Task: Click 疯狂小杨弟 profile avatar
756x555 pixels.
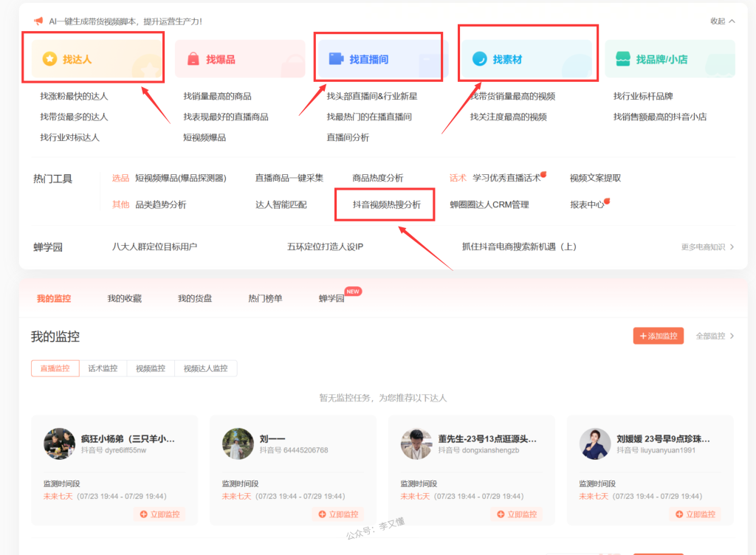Action: pyautogui.click(x=60, y=444)
